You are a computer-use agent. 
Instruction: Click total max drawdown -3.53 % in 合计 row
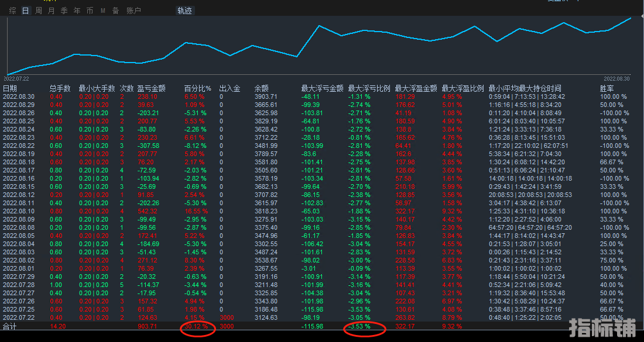[x=359, y=326]
